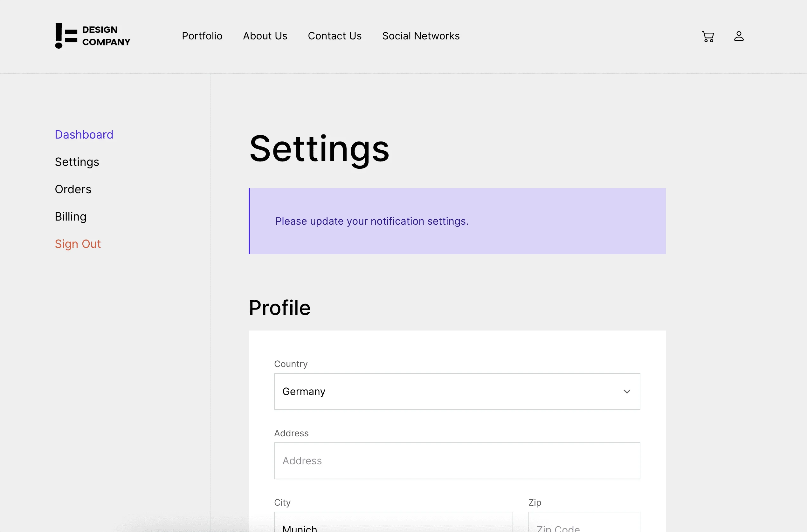The height and width of the screenshot is (532, 807).
Task: Click the Address field label
Action: (x=291, y=433)
